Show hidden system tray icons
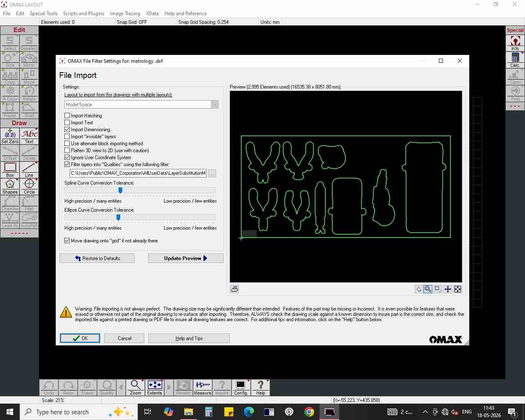The height and width of the screenshot is (420, 525). coord(425,412)
